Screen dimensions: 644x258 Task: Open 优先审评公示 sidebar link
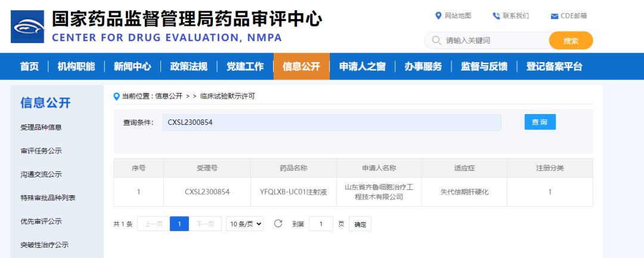coord(41,221)
